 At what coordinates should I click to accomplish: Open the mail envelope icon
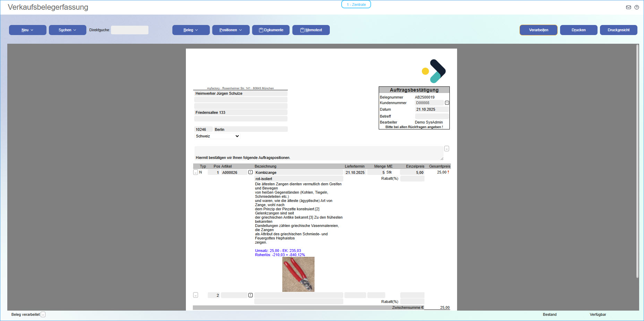628,7
